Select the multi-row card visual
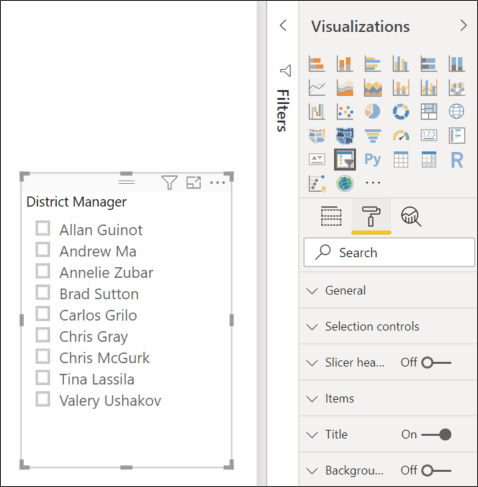The width and height of the screenshot is (478, 487). (457, 135)
